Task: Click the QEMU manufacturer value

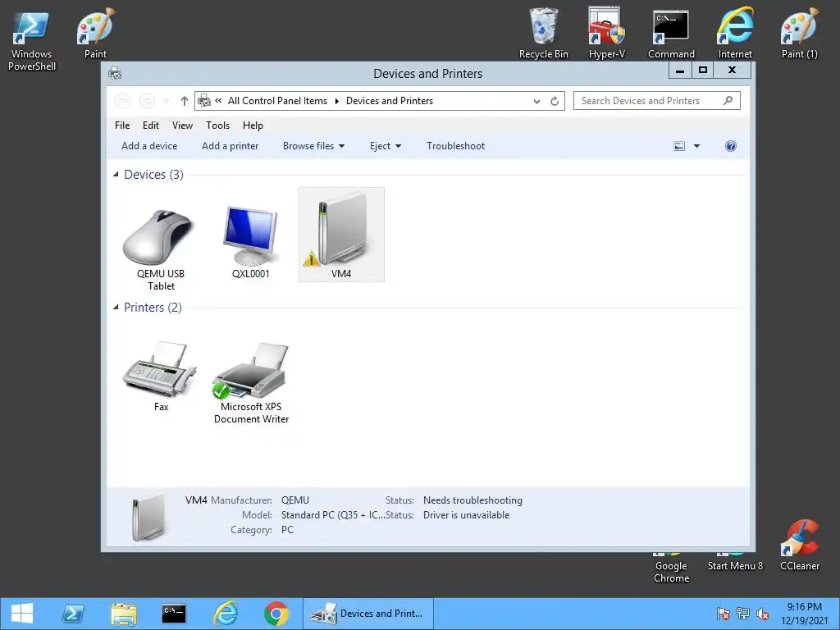Action: click(295, 500)
